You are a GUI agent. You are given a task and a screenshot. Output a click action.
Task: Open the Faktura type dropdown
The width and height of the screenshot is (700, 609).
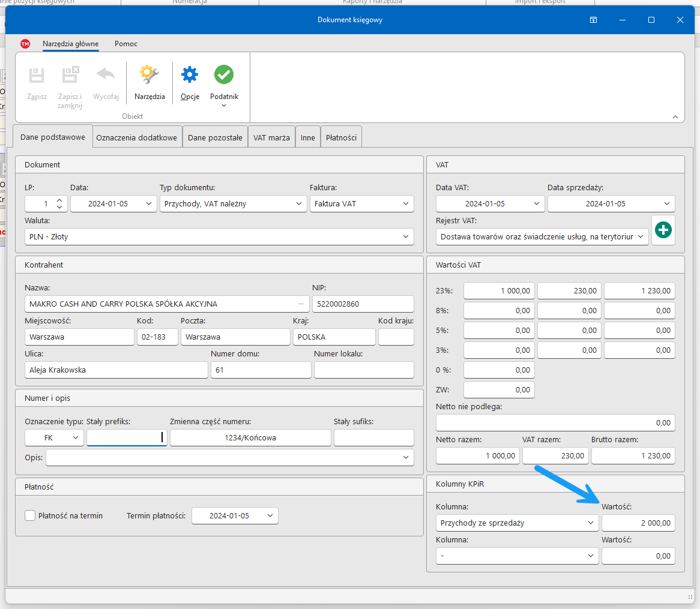pyautogui.click(x=361, y=204)
